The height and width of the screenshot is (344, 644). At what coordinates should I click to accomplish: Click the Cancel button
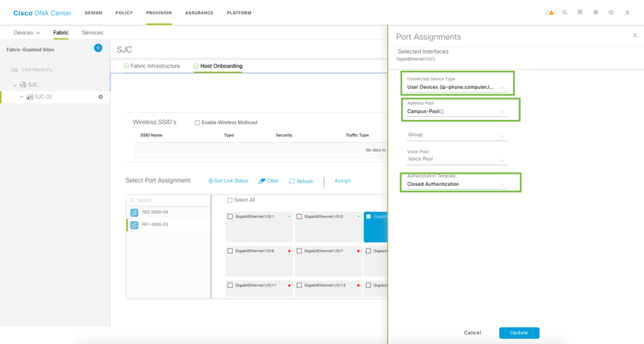pyautogui.click(x=473, y=333)
